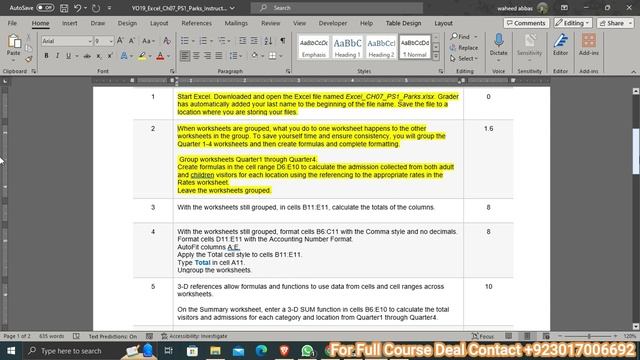Apply Superscript formatting

tap(110, 56)
